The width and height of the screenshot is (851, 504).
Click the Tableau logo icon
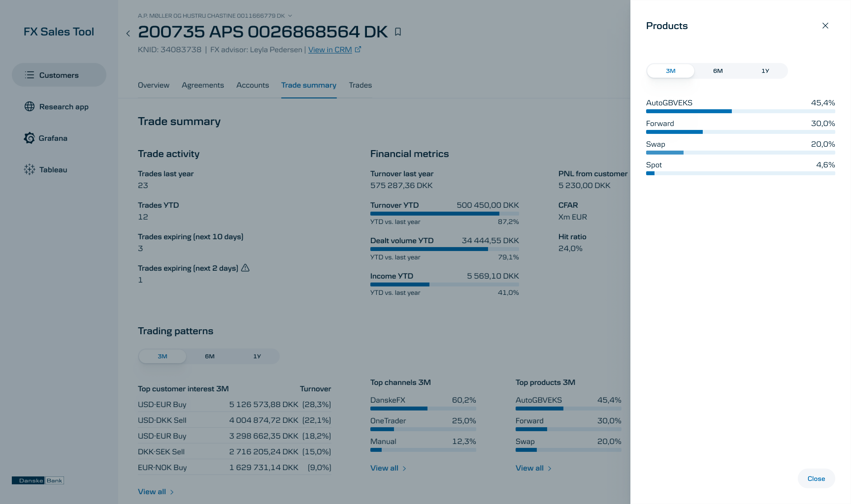30,170
